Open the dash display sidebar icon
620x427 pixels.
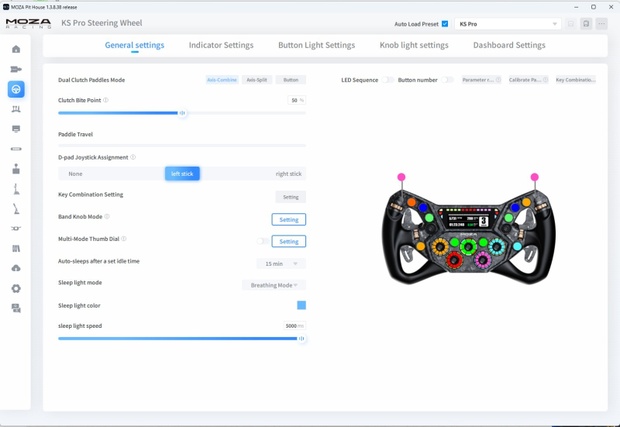[16, 129]
